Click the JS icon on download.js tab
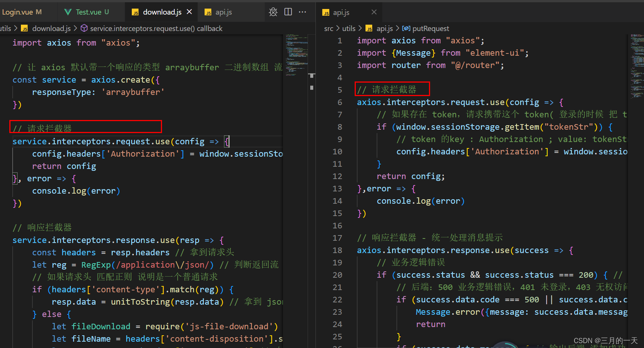Screen dimensions: 644x348 (135, 12)
